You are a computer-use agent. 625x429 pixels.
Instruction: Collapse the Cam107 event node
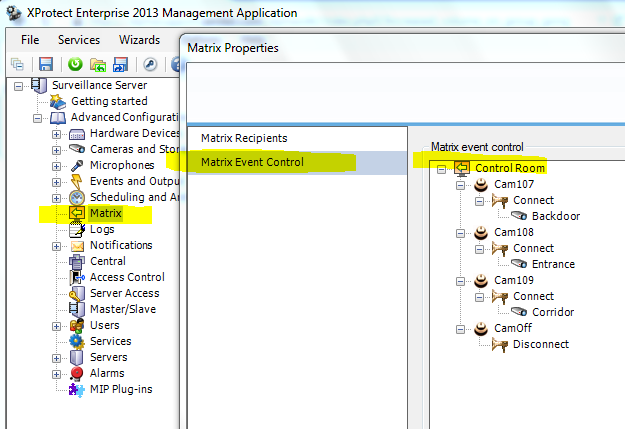460,184
